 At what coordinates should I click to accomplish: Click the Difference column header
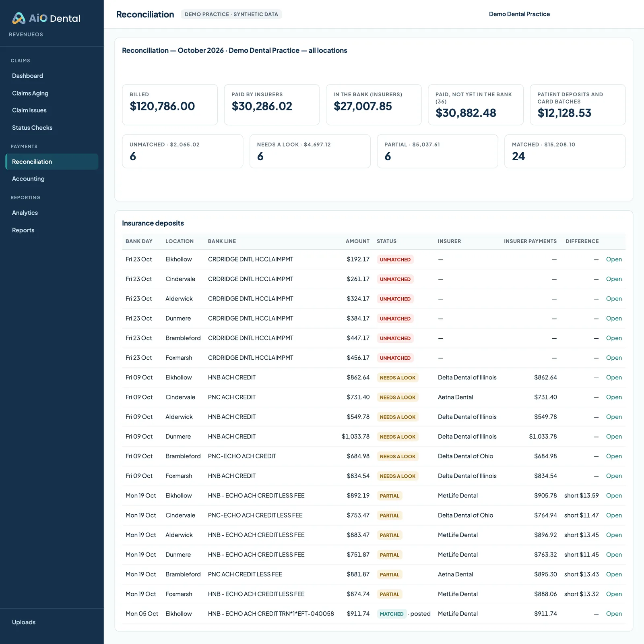(x=582, y=241)
